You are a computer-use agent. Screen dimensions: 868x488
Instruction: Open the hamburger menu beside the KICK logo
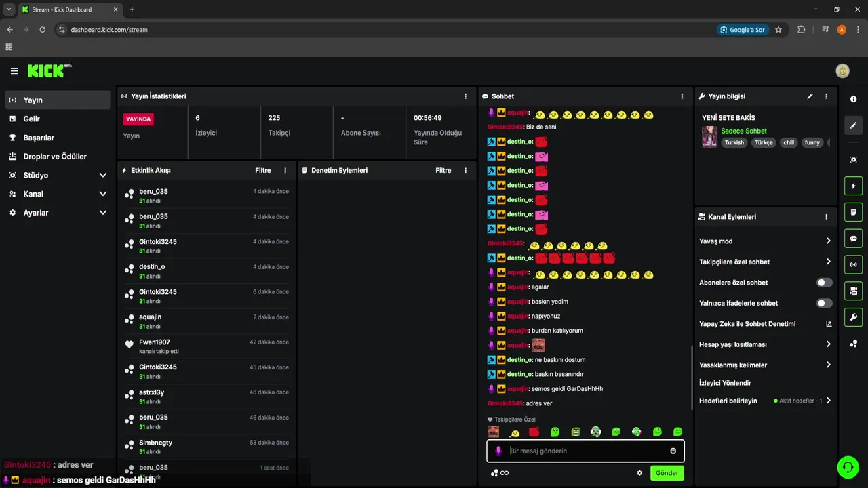(x=14, y=70)
